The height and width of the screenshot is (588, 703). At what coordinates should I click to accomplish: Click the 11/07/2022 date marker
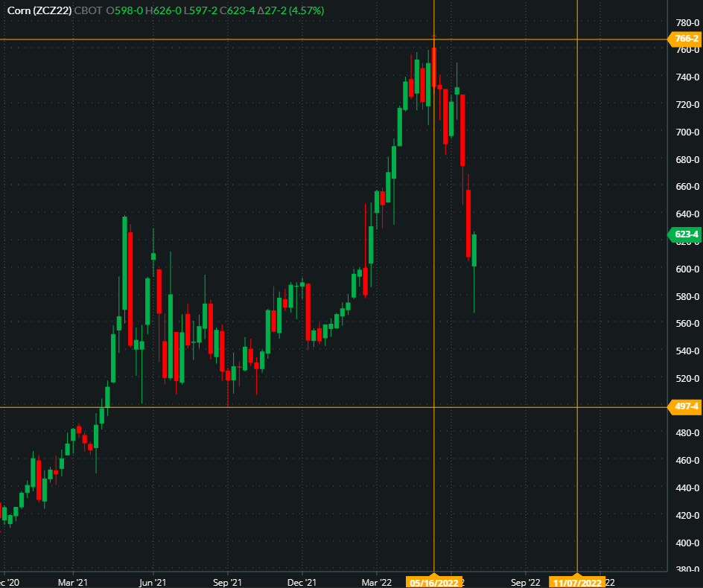576,582
